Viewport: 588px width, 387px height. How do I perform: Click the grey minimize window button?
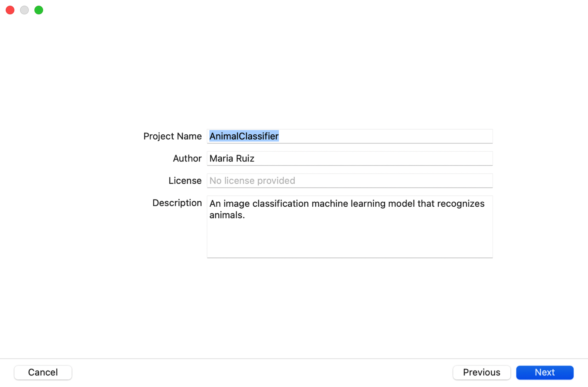tap(24, 10)
